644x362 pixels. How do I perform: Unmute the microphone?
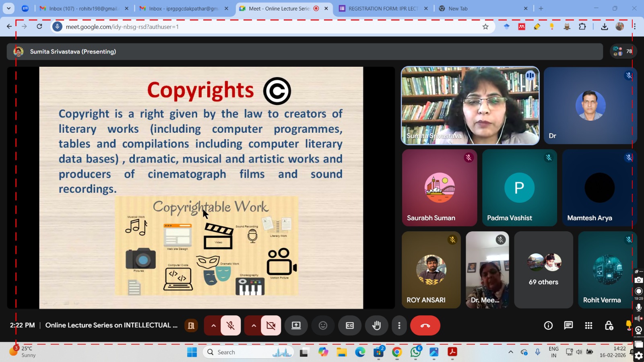click(231, 325)
